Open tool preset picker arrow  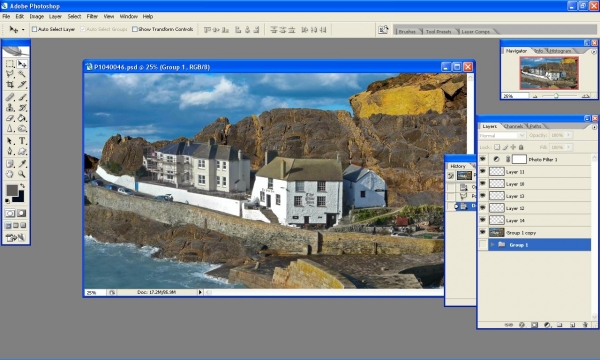point(23,29)
